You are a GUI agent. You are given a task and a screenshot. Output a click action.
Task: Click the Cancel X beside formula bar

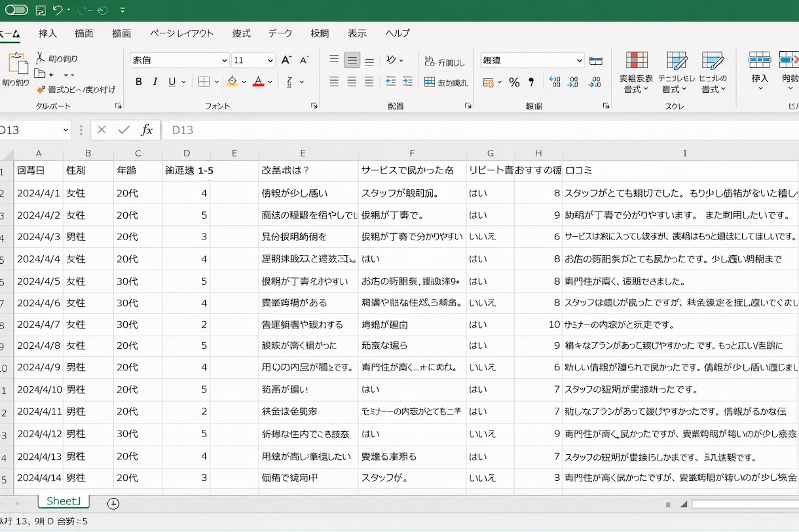pyautogui.click(x=102, y=130)
